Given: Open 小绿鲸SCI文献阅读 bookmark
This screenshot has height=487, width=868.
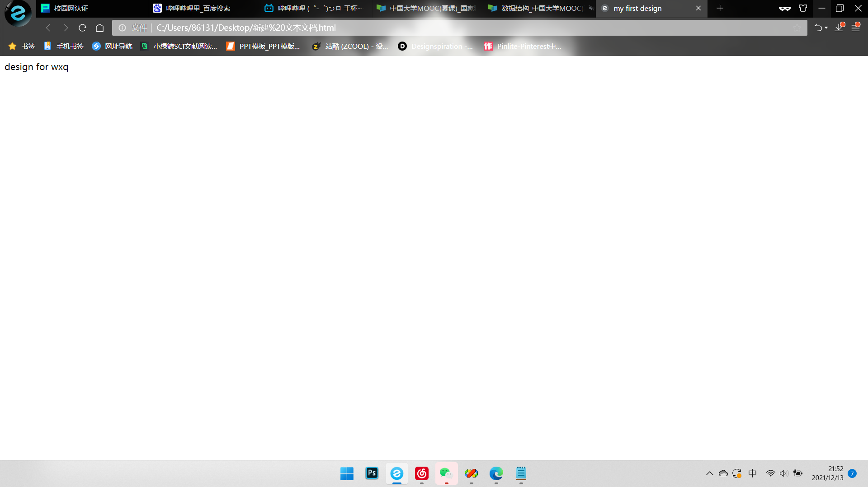Looking at the screenshot, I should pos(179,46).
